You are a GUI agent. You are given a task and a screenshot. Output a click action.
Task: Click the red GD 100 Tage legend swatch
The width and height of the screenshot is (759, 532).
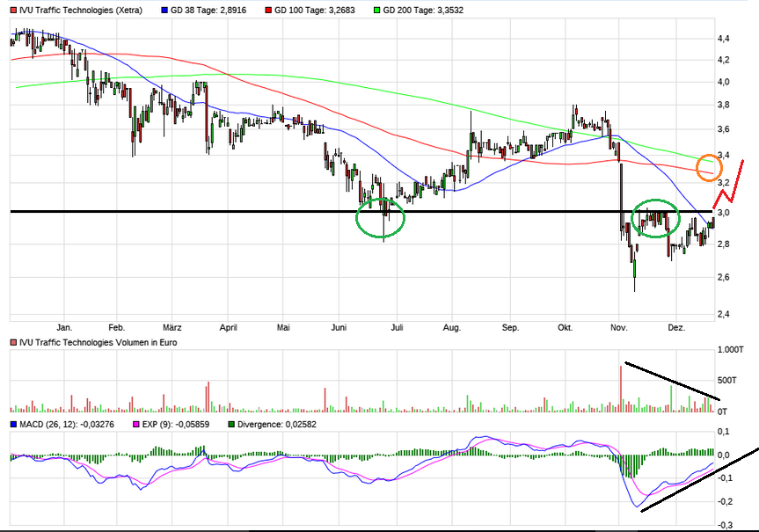[x=268, y=11]
